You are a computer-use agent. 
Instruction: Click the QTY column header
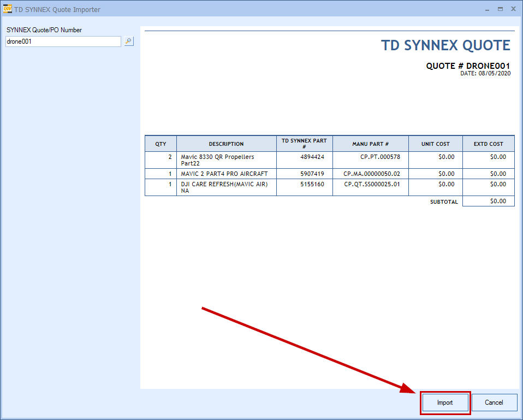pos(161,144)
